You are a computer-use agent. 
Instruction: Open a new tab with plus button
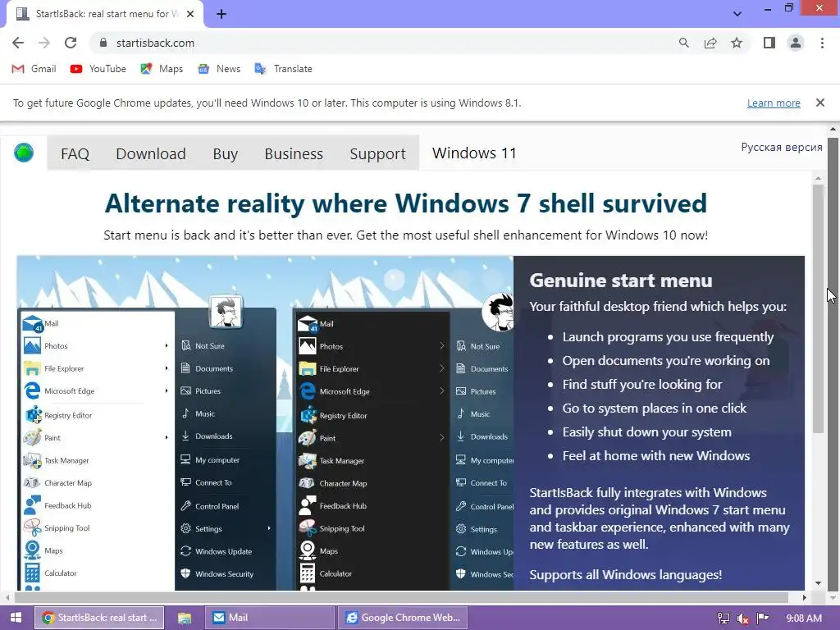[221, 14]
